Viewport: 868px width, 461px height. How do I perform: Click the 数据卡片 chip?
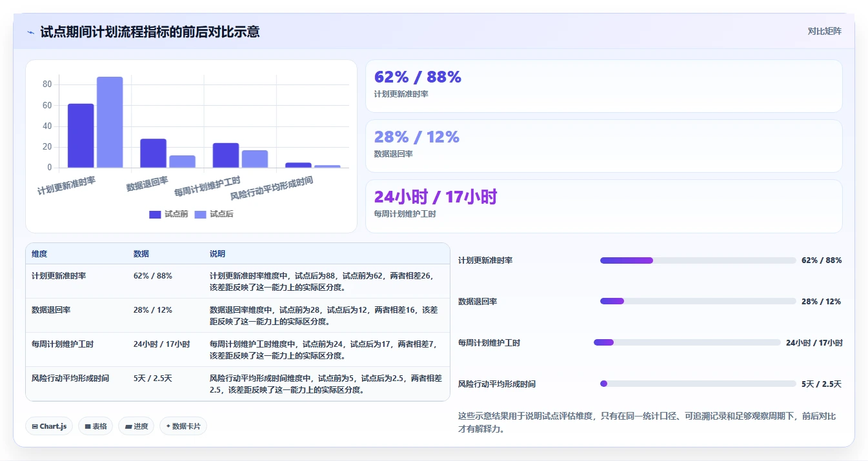click(x=183, y=426)
